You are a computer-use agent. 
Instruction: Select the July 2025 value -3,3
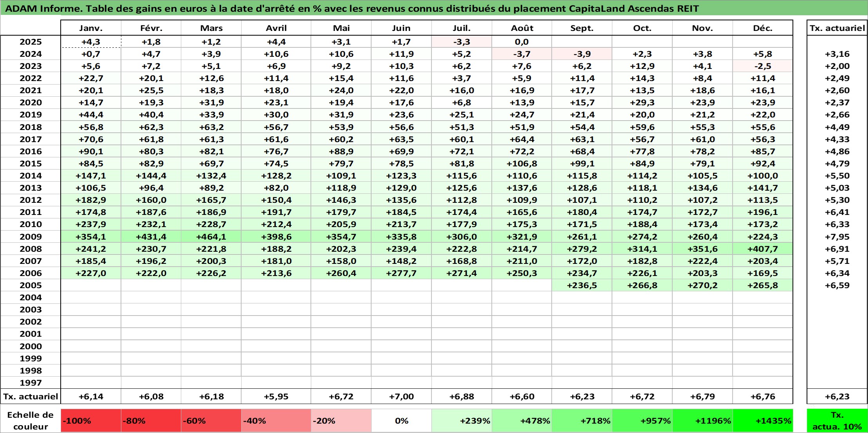(462, 41)
